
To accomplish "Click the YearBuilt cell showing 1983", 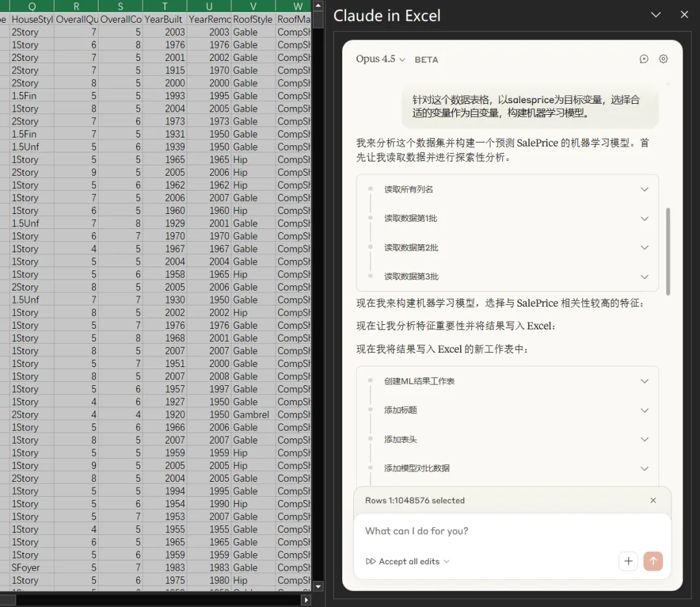I will (x=165, y=567).
